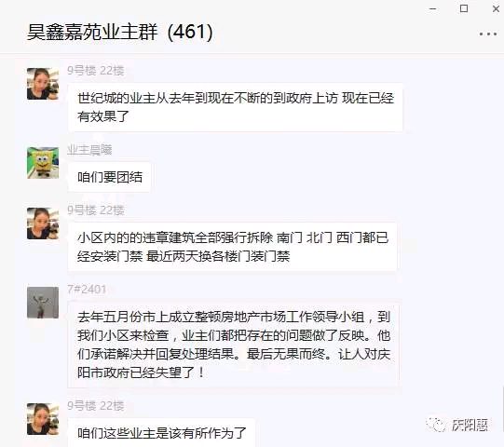Click the SpongeBob avatar of the second sender
This screenshot has height=447, width=504.
pos(43,163)
